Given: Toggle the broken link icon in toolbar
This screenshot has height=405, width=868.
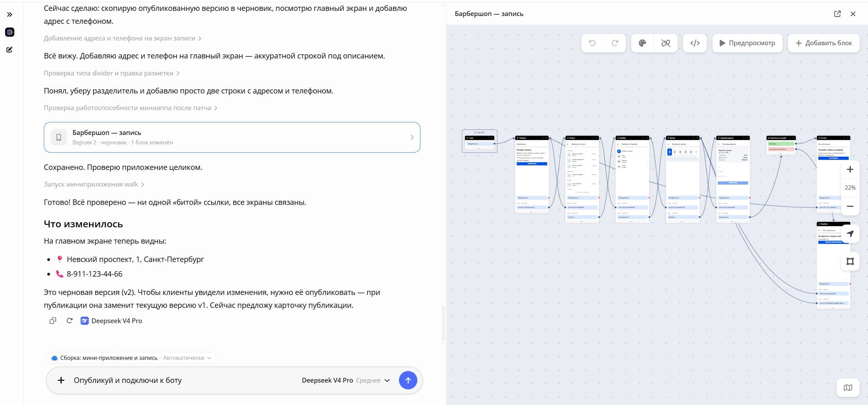Looking at the screenshot, I should [x=665, y=43].
